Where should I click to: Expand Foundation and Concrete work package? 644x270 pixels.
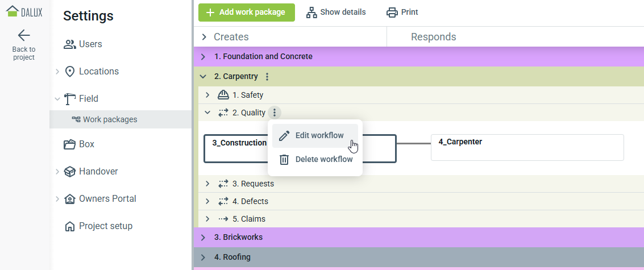point(203,57)
